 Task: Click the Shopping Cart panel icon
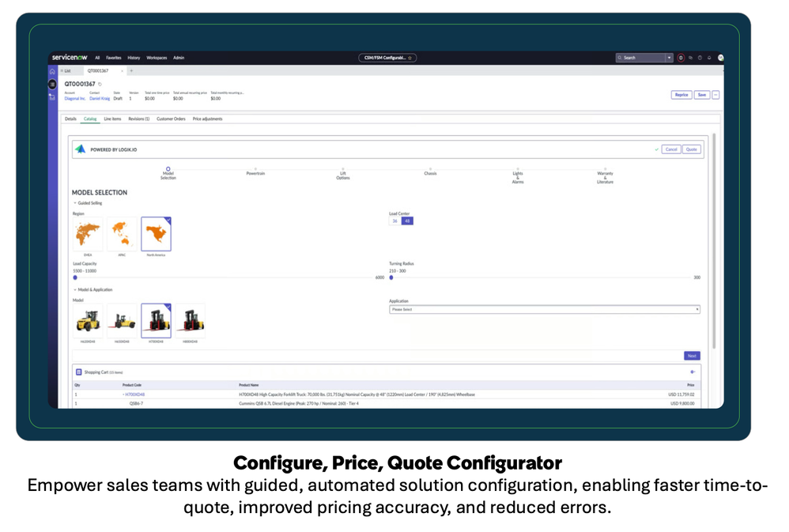(x=80, y=371)
